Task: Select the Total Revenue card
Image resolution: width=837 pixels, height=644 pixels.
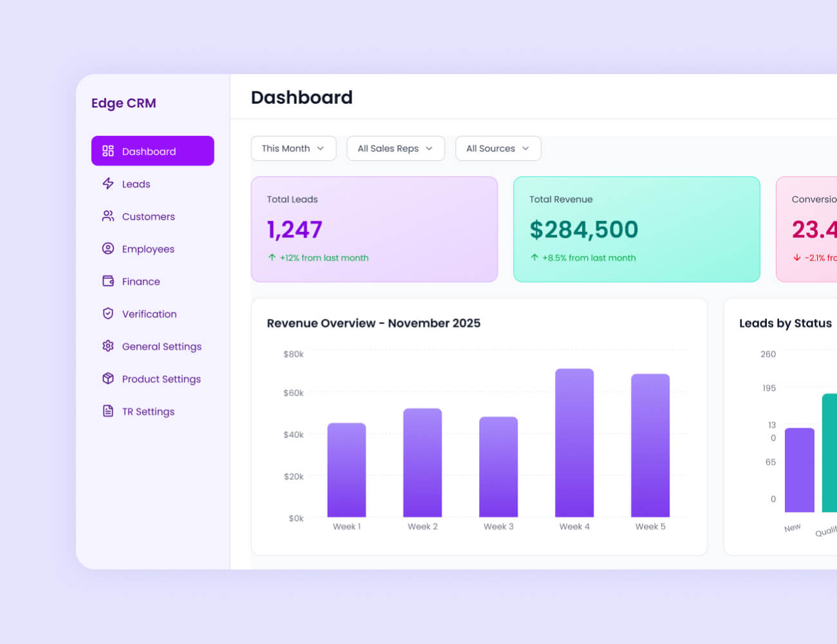Action: point(636,229)
